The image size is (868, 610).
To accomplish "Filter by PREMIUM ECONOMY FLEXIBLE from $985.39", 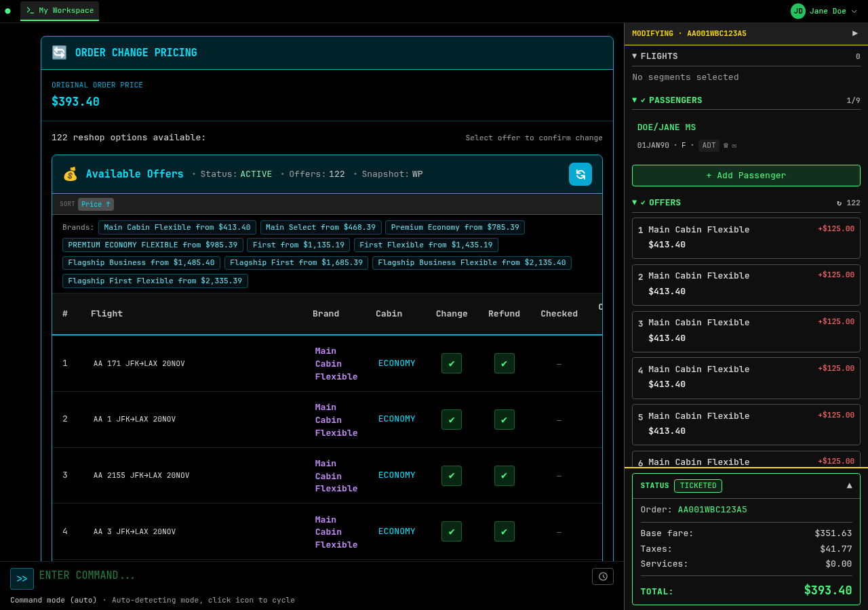I will 153,245.
